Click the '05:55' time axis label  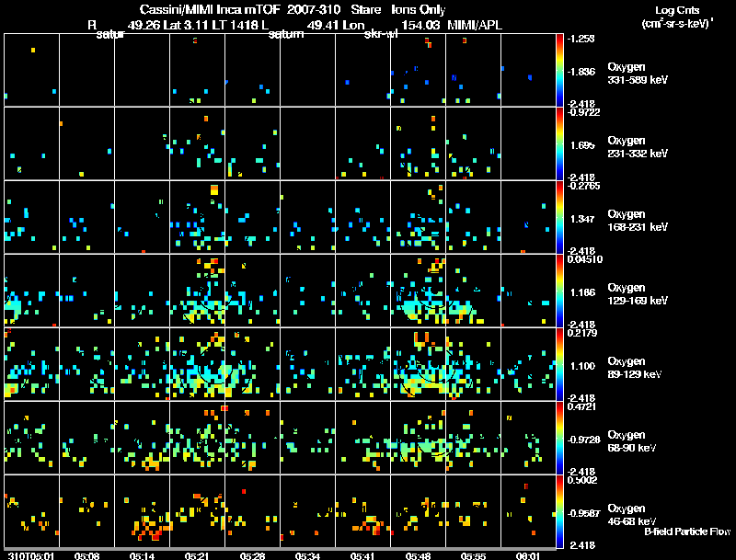point(473,556)
